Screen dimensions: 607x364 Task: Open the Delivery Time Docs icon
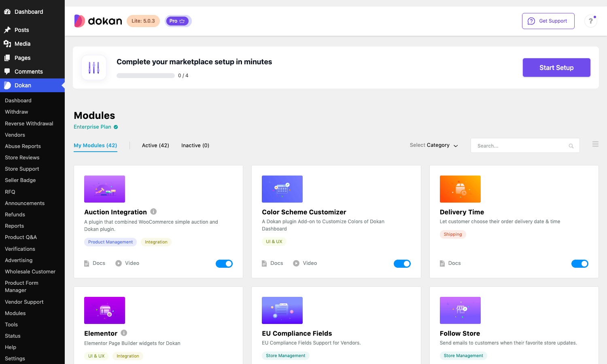442,263
